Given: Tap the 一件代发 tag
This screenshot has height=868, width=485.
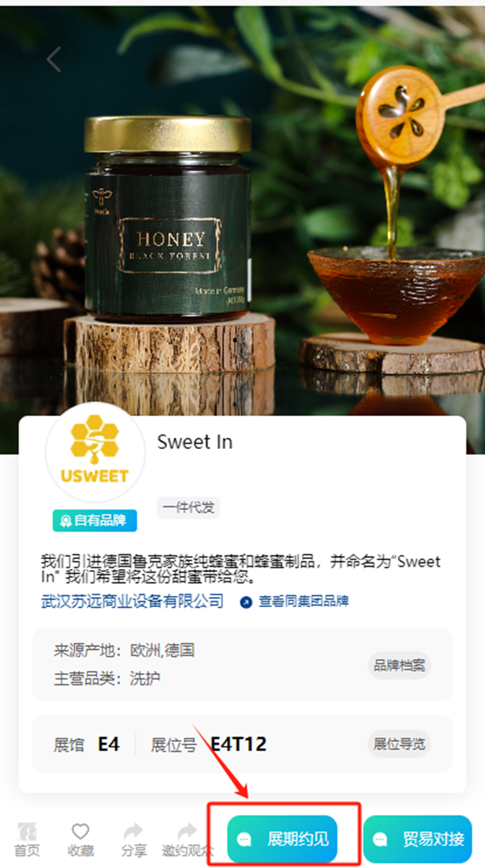Looking at the screenshot, I should pos(188,507).
